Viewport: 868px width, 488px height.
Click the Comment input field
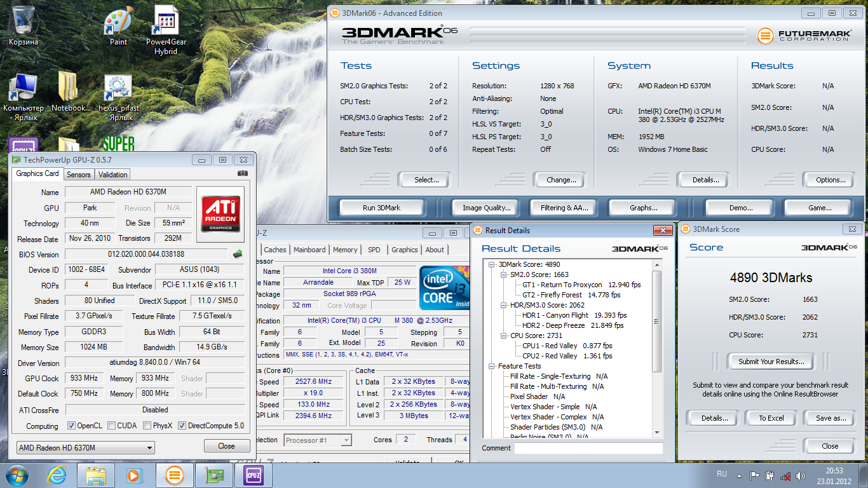click(588, 448)
